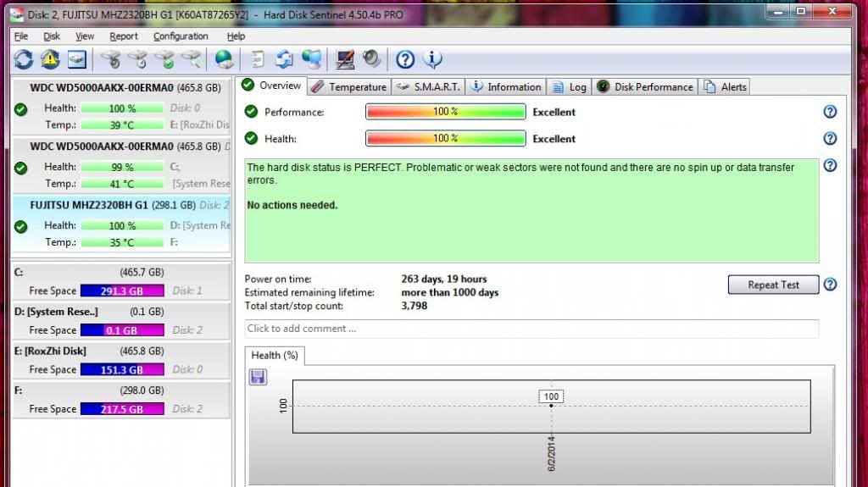Screen dimensions: 868x487
Task: Click the speaker acoustic toolbar icon
Action: 371,58
